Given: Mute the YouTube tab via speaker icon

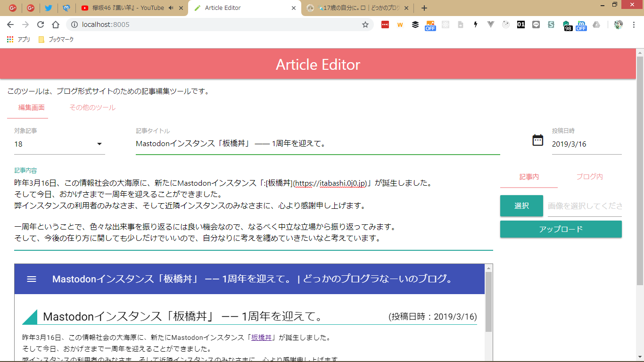Looking at the screenshot, I should (170, 8).
